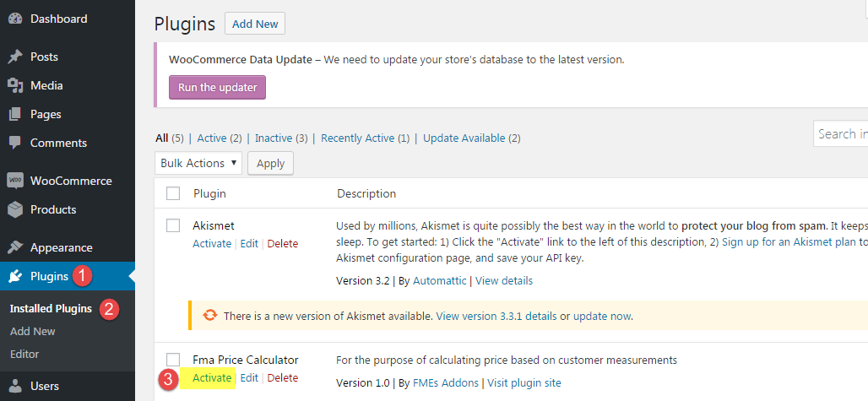
Task: Click the Dashboard gauge icon
Action: pos(15,19)
